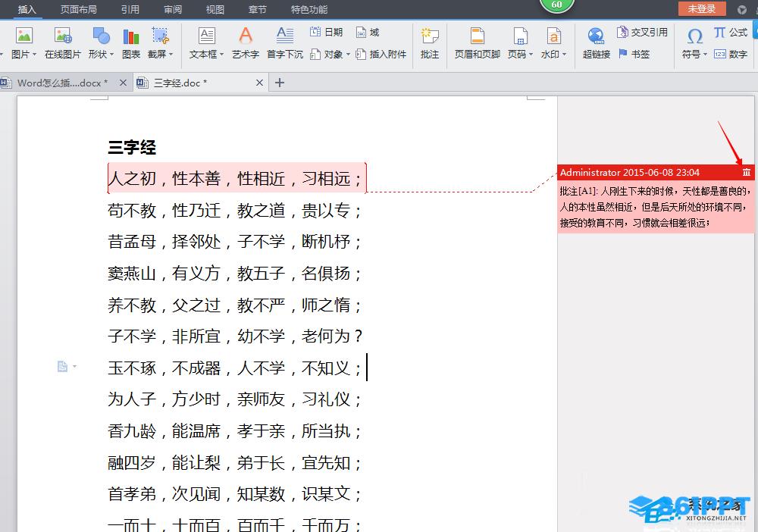Insert the 日期 date field
The width and height of the screenshot is (758, 532).
[x=326, y=32]
